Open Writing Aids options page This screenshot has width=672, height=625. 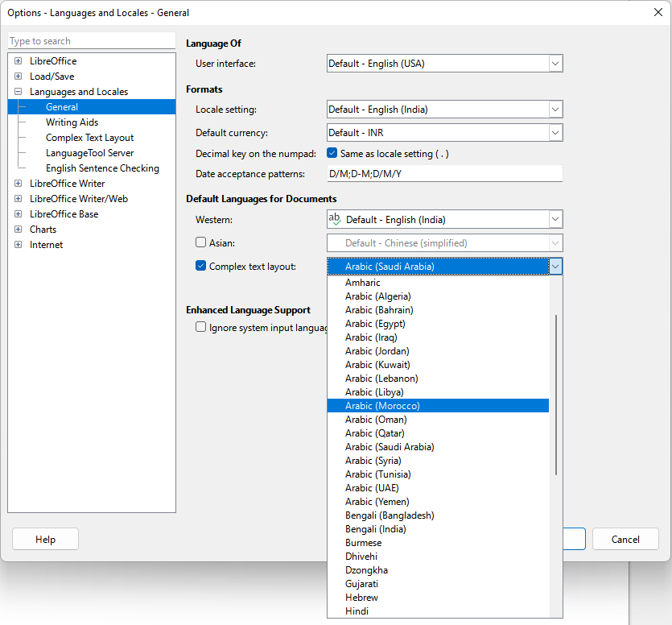(72, 122)
